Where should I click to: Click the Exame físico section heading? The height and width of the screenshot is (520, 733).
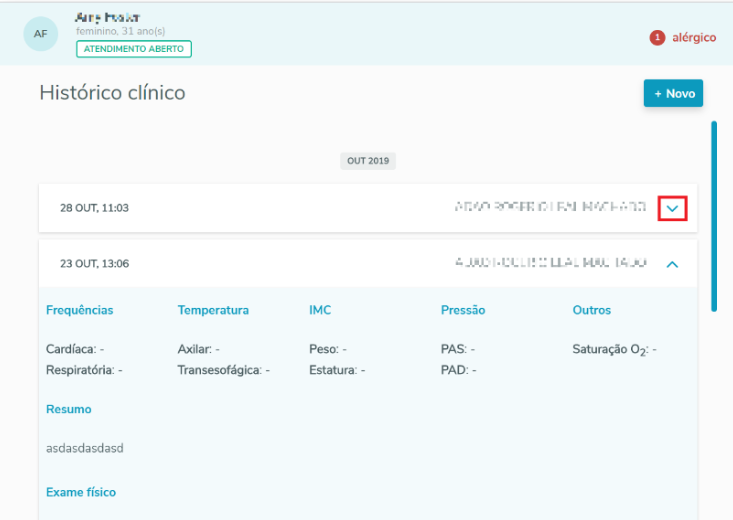(x=81, y=492)
